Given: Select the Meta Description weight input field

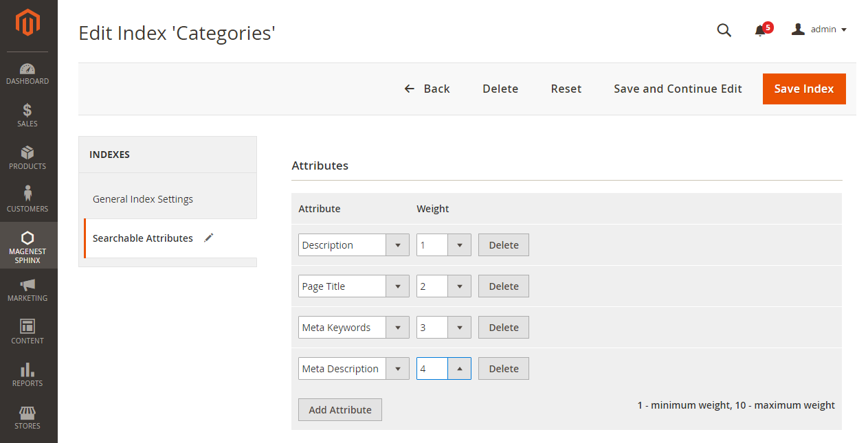Looking at the screenshot, I should click(432, 368).
